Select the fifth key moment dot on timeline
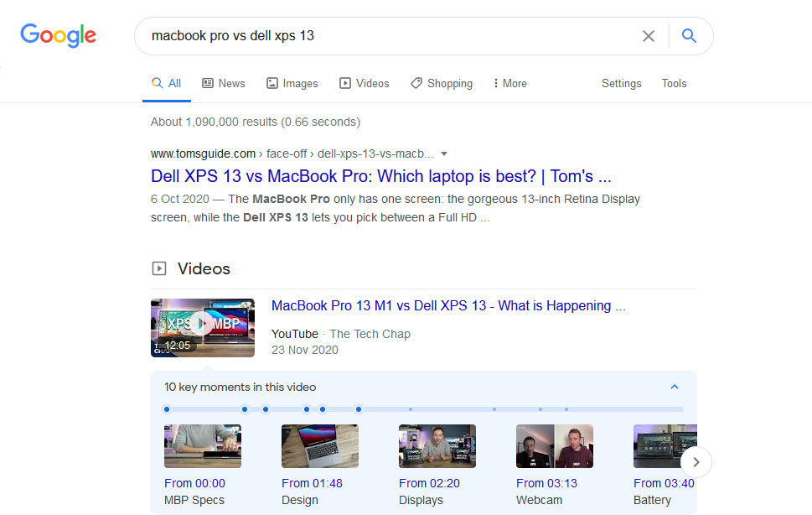The width and height of the screenshot is (812, 515). (x=323, y=409)
